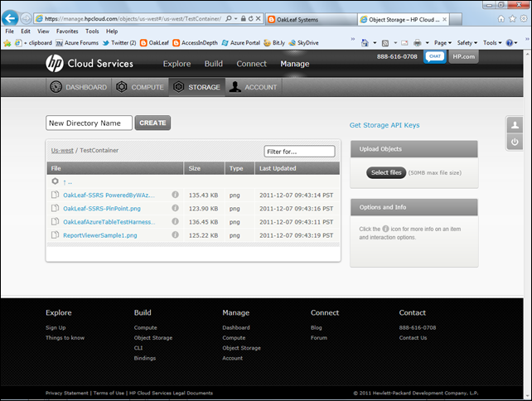This screenshot has height=401, width=532.
Task: Click the command bar Feeds RSS icon
Action: [x=385, y=43]
